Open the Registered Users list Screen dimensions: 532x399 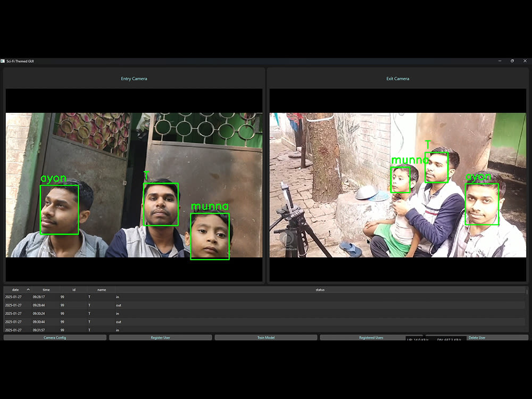click(371, 338)
